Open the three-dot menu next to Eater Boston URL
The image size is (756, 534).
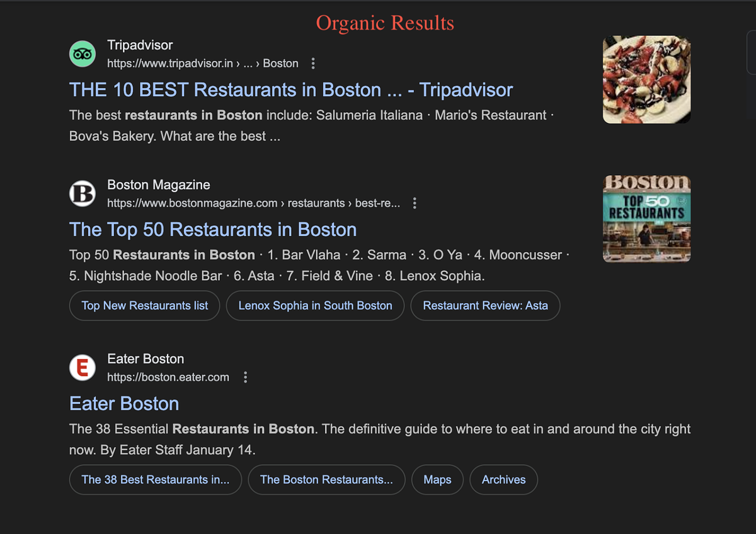(245, 376)
